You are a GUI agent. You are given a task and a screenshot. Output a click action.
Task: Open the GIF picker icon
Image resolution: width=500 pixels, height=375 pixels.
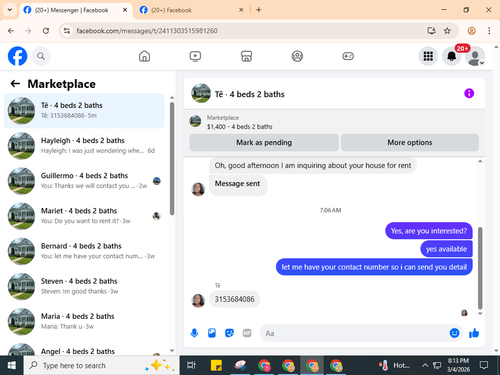[247, 333]
